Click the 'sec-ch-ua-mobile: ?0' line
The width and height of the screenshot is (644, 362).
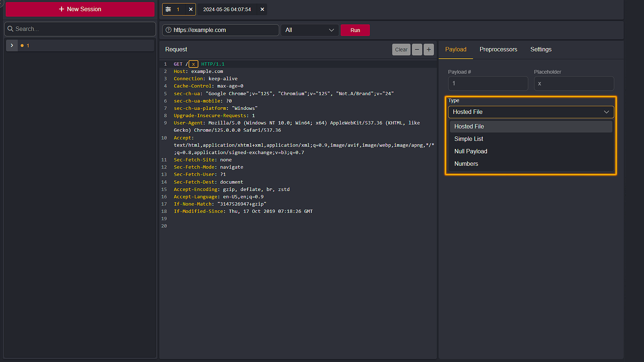tap(203, 101)
